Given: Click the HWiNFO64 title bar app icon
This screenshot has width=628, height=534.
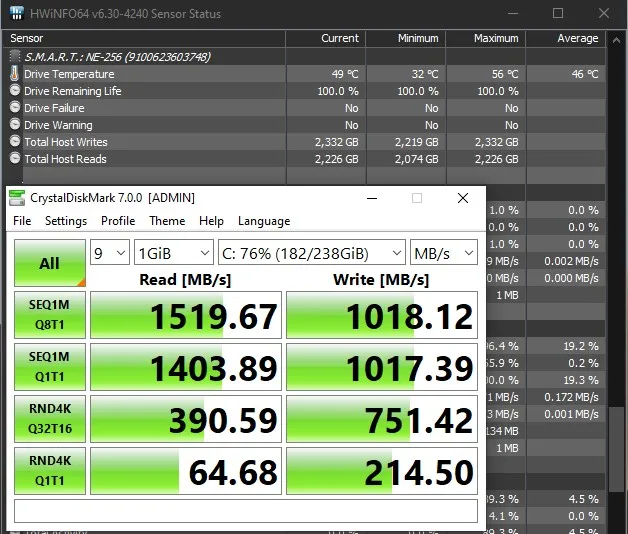Looking at the screenshot, I should click(x=16, y=13).
